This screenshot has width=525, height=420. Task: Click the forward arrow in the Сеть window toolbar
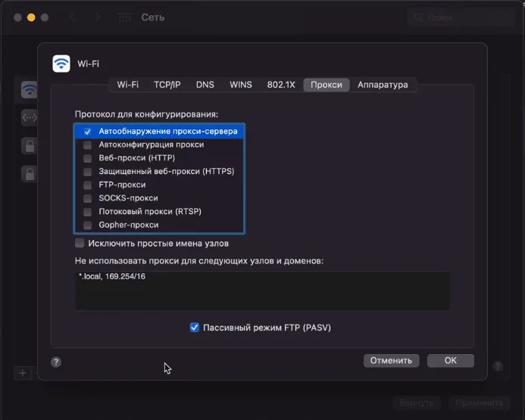(98, 17)
